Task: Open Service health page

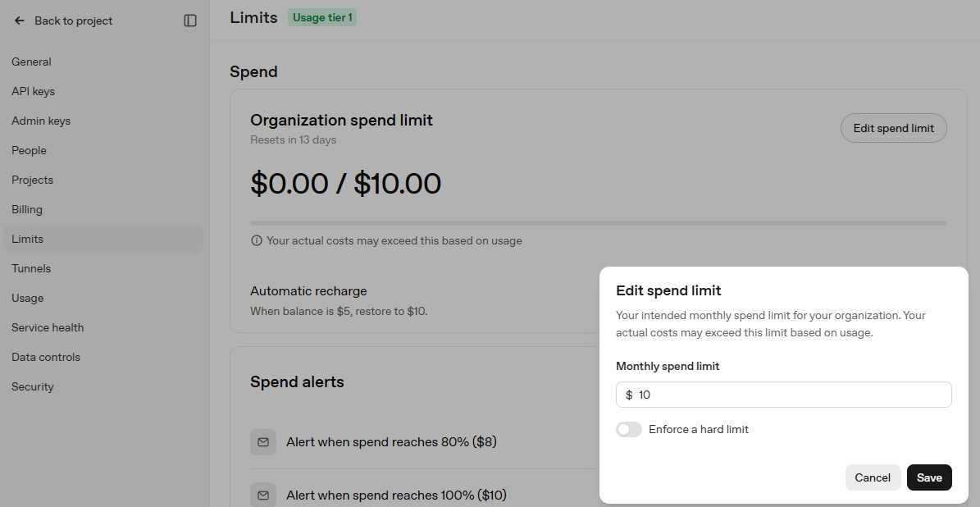Action: point(48,327)
